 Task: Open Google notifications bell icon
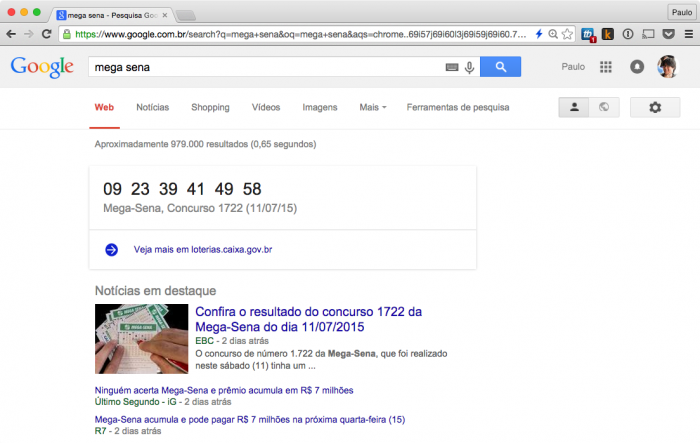637,67
